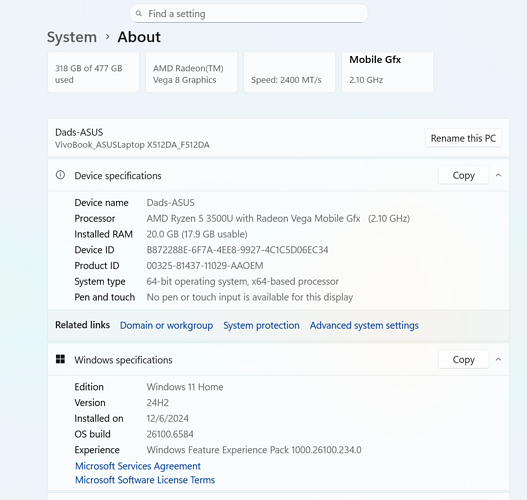
Task: Go back to System in breadcrumb
Action: coord(72,37)
